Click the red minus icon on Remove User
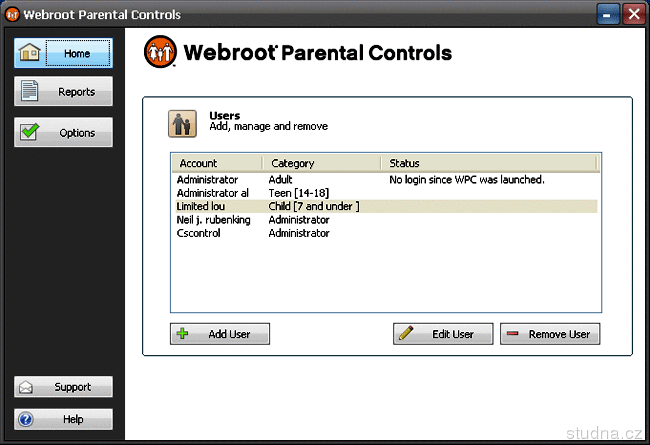 pyautogui.click(x=512, y=333)
